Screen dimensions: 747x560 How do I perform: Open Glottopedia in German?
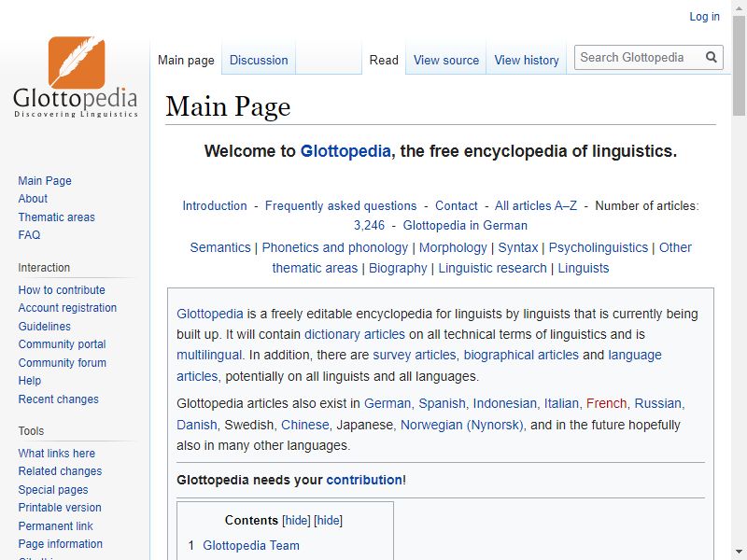pyautogui.click(x=465, y=225)
